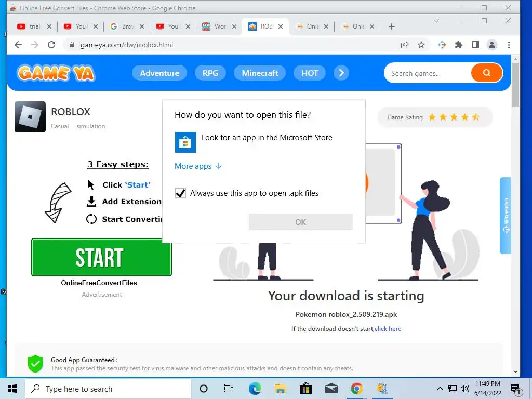This screenshot has width=532, height=399.
Task: Bookmark this page with the star icon
Action: 421,45
